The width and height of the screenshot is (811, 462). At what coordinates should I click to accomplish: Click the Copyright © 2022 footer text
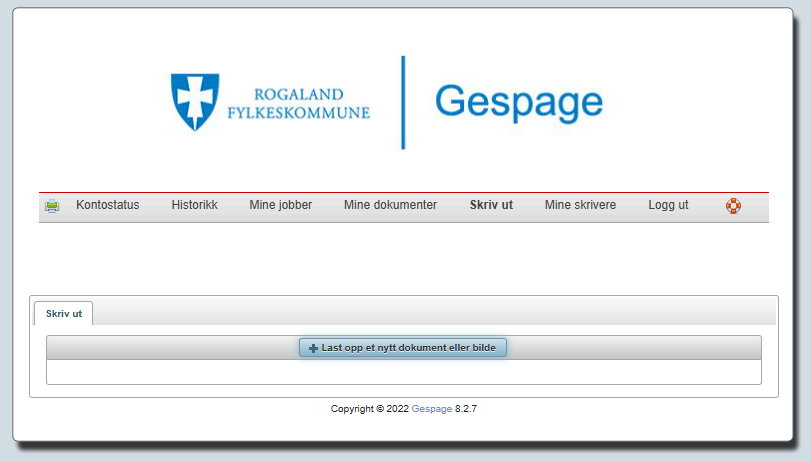click(370, 409)
